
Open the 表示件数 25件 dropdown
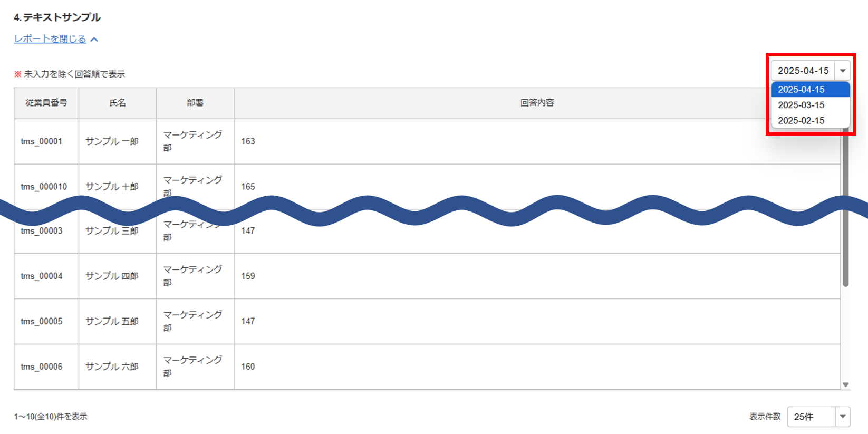(812, 417)
